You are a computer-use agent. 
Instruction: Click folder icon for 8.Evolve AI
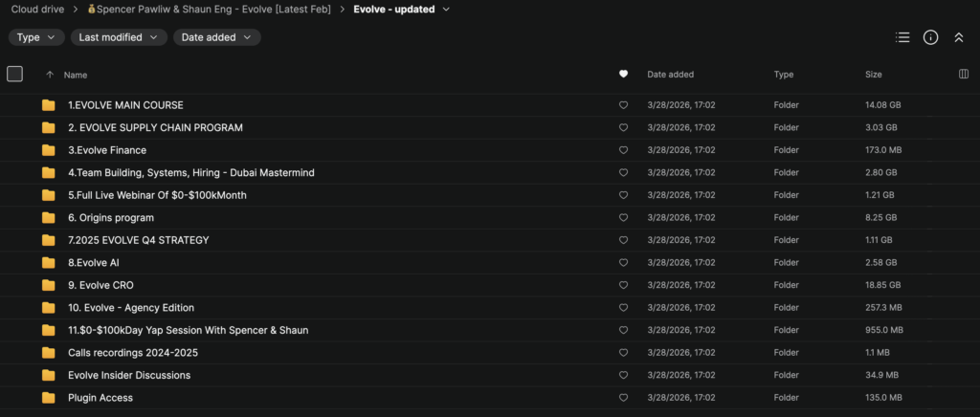(49, 262)
